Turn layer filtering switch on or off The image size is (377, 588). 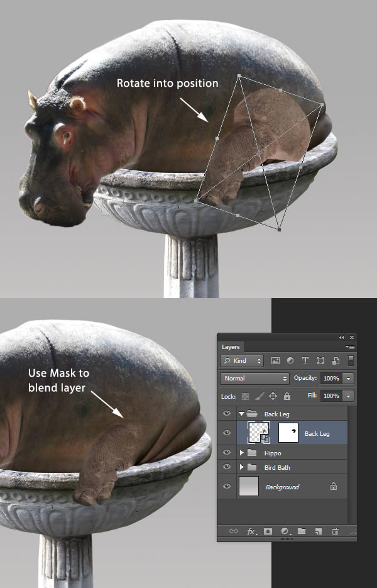tap(351, 360)
